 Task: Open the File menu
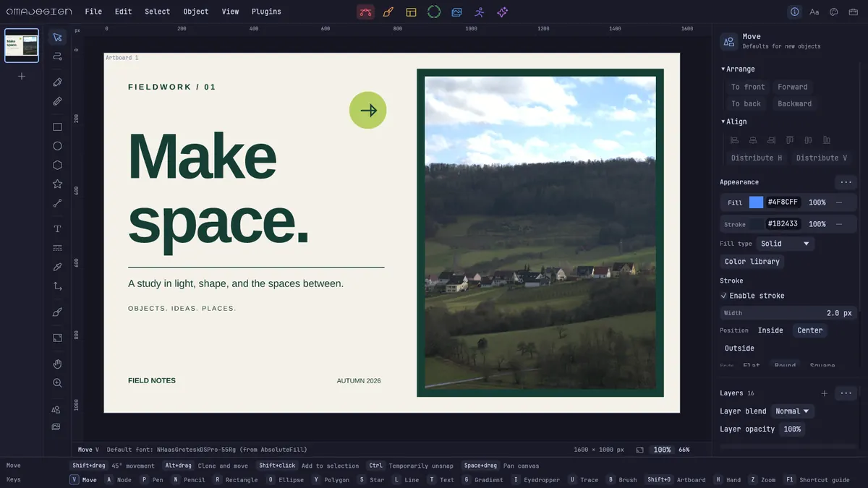click(x=93, y=12)
